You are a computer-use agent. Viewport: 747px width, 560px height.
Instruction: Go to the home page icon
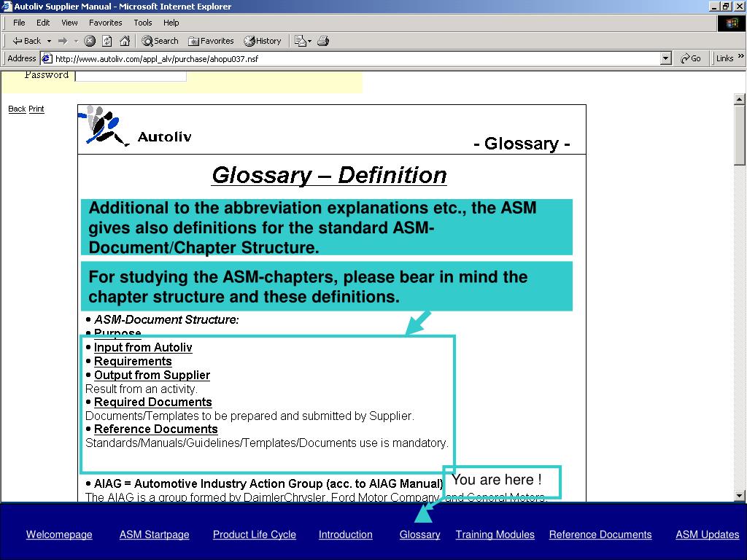125,41
